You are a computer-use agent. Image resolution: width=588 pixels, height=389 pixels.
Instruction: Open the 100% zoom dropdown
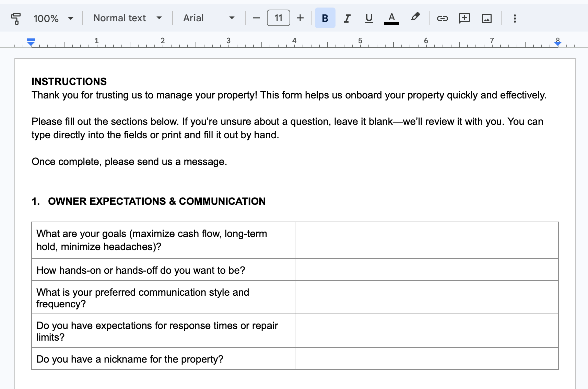[x=53, y=18]
